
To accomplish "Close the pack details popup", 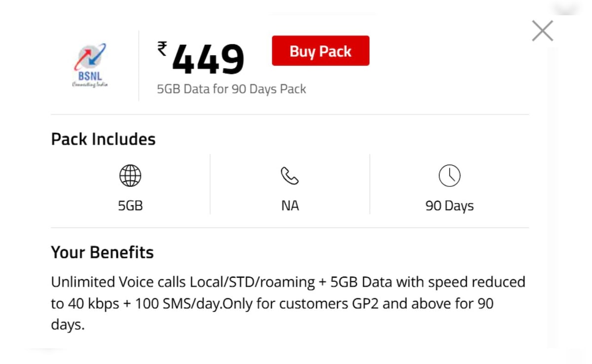I will (542, 31).
